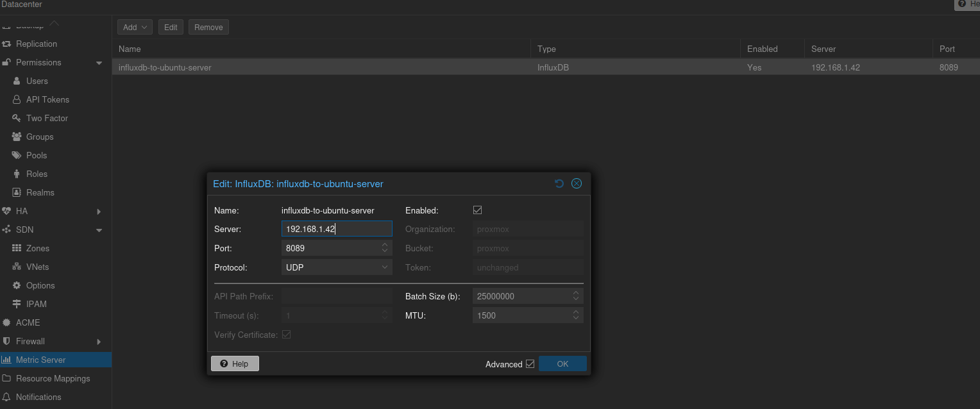Screen dimensions: 980x409
Task: Click the Firewall shield icon
Action: point(6,341)
